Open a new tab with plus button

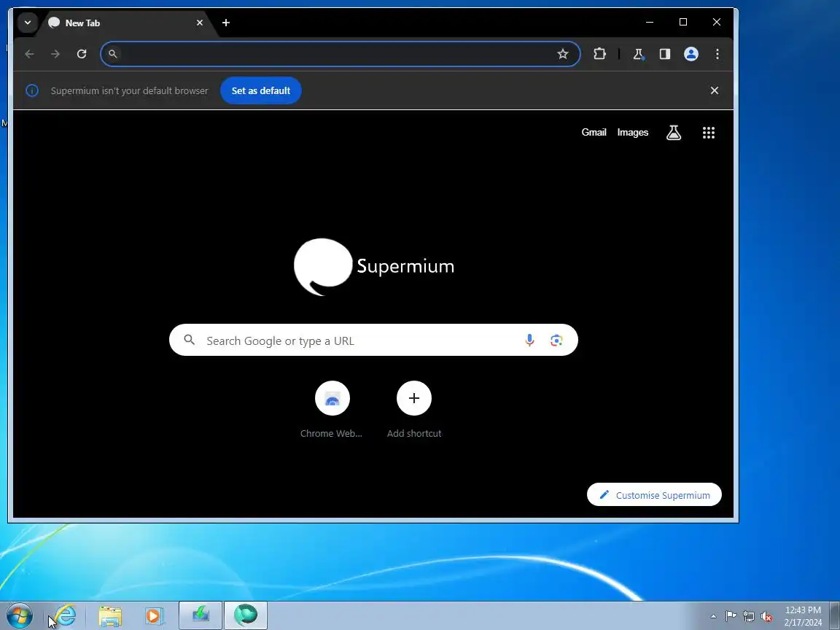tap(226, 23)
